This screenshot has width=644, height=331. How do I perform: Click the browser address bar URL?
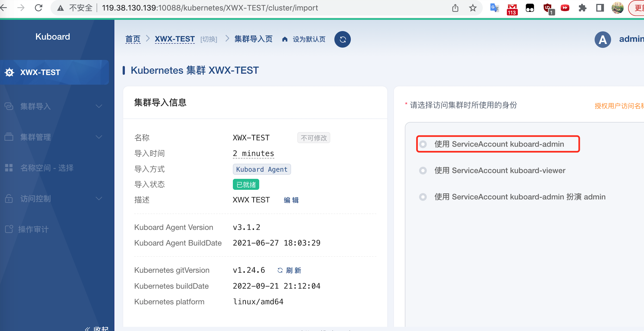(x=210, y=8)
